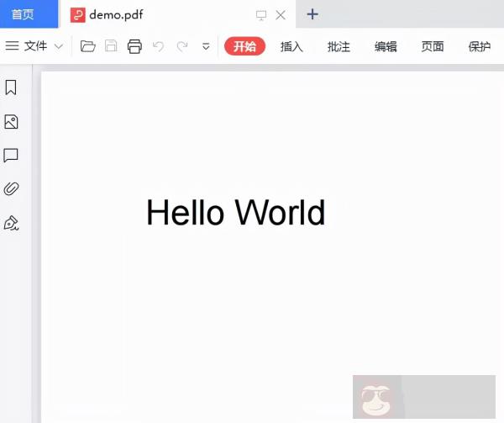Image resolution: width=504 pixels, height=423 pixels.
Task: Click the redo arrow
Action: tap(182, 46)
